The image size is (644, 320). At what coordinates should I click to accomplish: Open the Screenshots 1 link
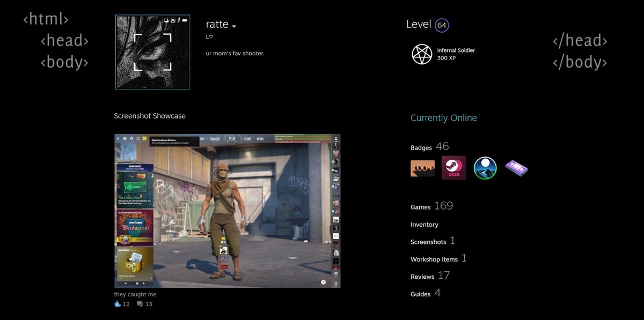[x=433, y=241]
